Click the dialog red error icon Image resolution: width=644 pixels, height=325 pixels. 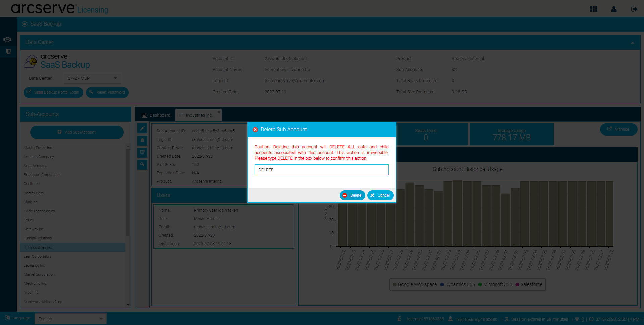pos(255,130)
